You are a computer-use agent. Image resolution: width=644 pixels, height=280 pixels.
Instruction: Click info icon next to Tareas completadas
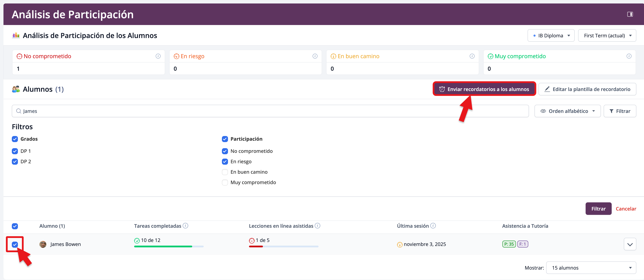click(x=185, y=225)
